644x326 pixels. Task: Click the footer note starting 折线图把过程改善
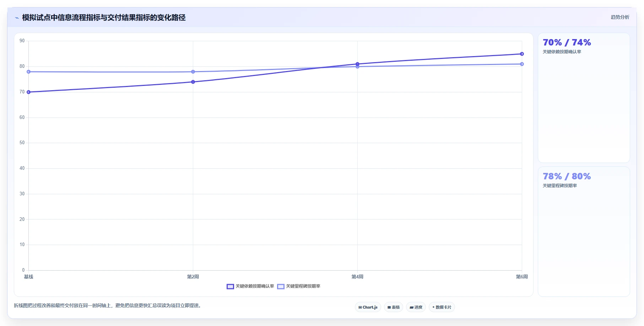click(108, 305)
